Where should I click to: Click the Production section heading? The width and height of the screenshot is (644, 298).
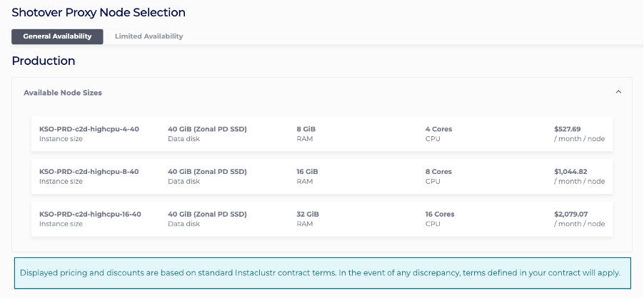coord(44,61)
